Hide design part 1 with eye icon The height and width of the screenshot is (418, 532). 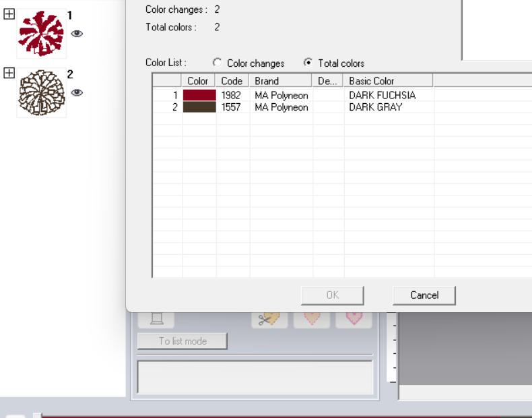click(77, 33)
